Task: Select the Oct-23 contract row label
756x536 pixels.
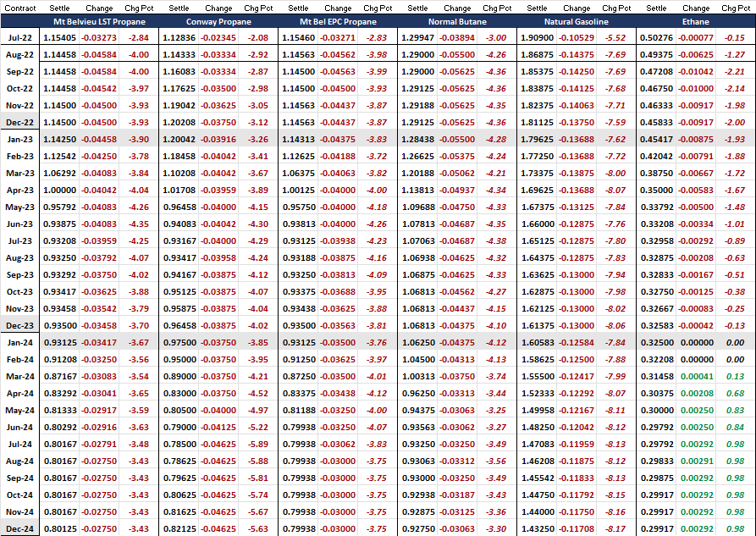Action: (19, 292)
